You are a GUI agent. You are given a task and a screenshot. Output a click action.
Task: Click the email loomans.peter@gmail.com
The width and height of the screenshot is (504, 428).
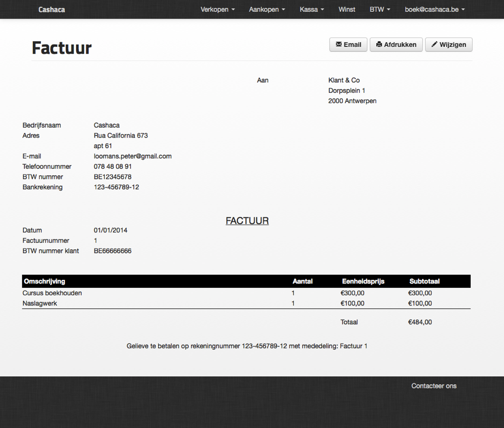[133, 156]
